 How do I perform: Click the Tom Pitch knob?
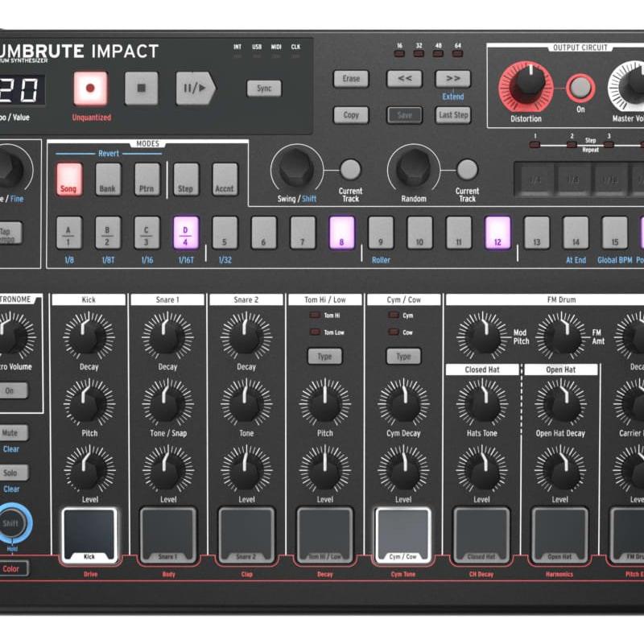pos(325,402)
